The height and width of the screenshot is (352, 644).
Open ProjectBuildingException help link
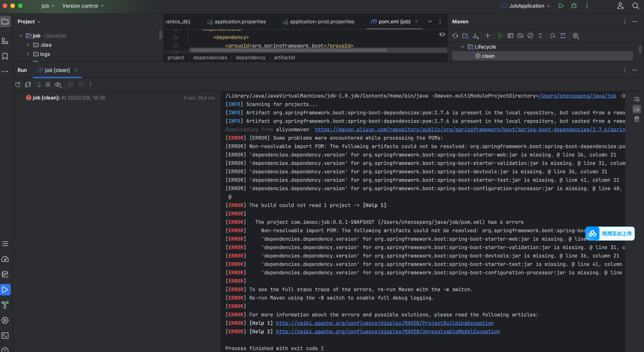click(385, 323)
